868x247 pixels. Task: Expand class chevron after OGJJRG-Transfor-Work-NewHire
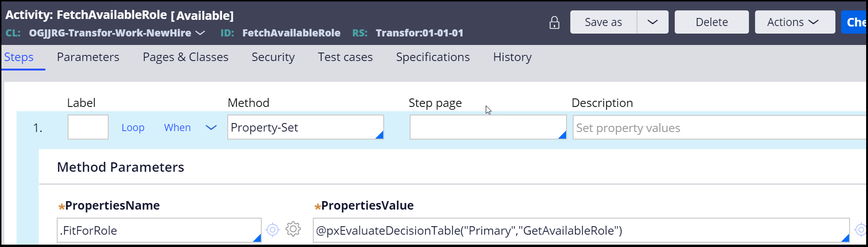pyautogui.click(x=200, y=33)
